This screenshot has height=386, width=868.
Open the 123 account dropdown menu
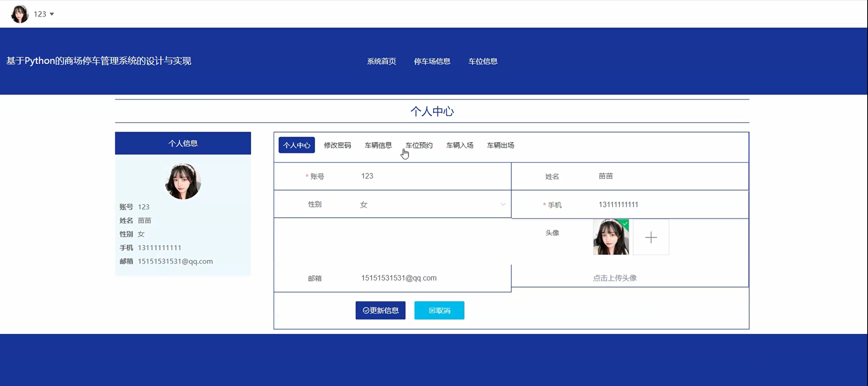pyautogui.click(x=43, y=14)
